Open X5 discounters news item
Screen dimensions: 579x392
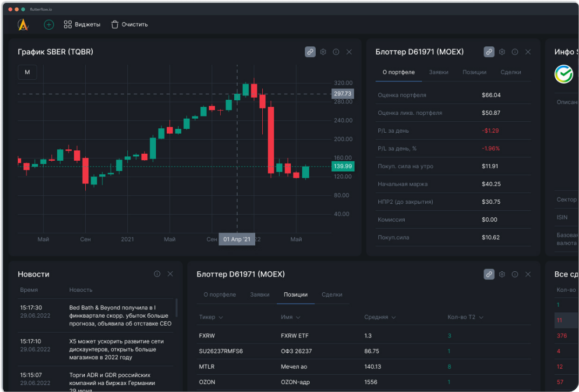click(96, 349)
